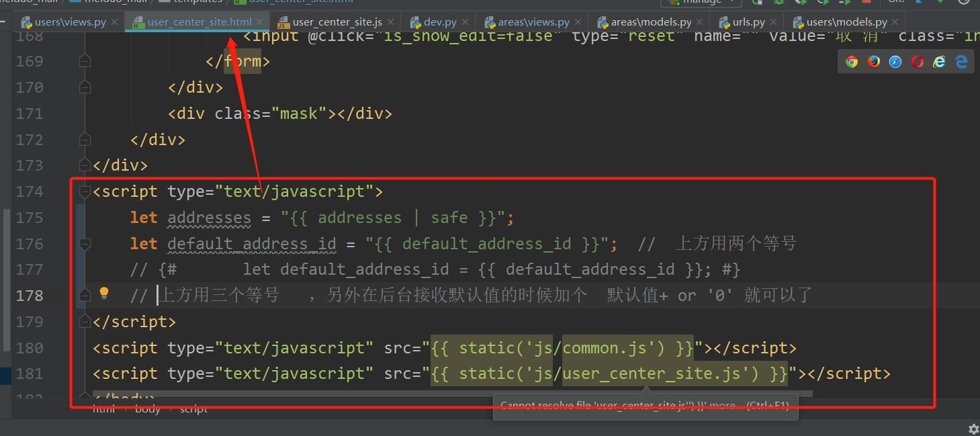980x436 pixels.
Task: Close the urls.py tab
Action: (x=772, y=22)
